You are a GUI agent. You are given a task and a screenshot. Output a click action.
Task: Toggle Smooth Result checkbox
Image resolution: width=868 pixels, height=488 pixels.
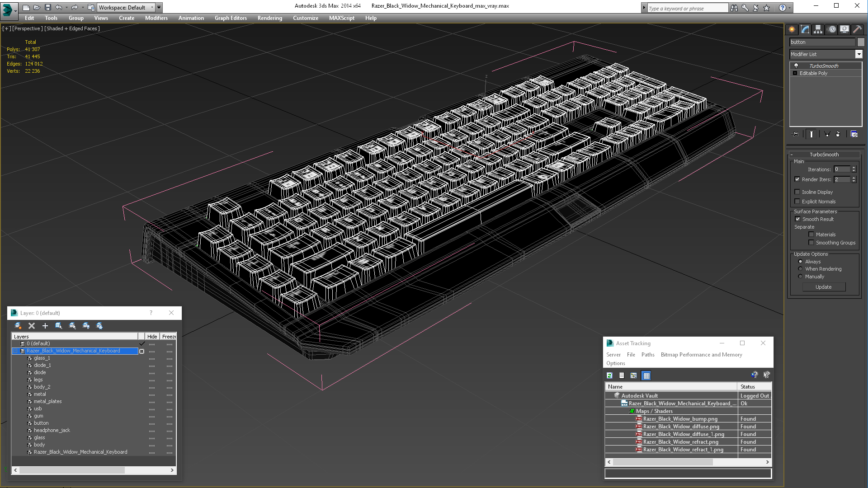[x=798, y=219]
